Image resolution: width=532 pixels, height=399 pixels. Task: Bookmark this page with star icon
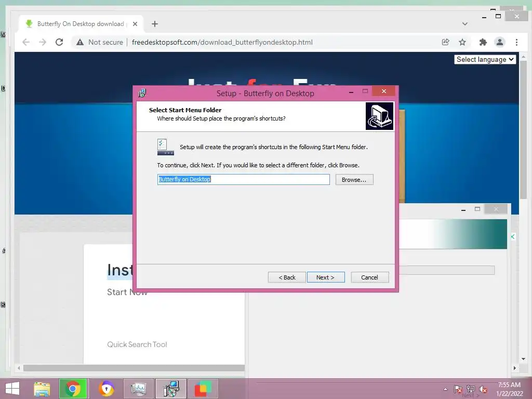(462, 42)
